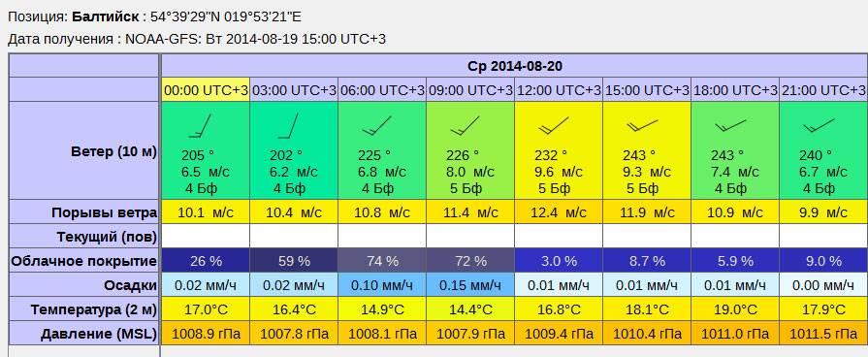The image size is (868, 357).
Task: Click the Ср 2014-08-20 date header
Action: (514, 66)
